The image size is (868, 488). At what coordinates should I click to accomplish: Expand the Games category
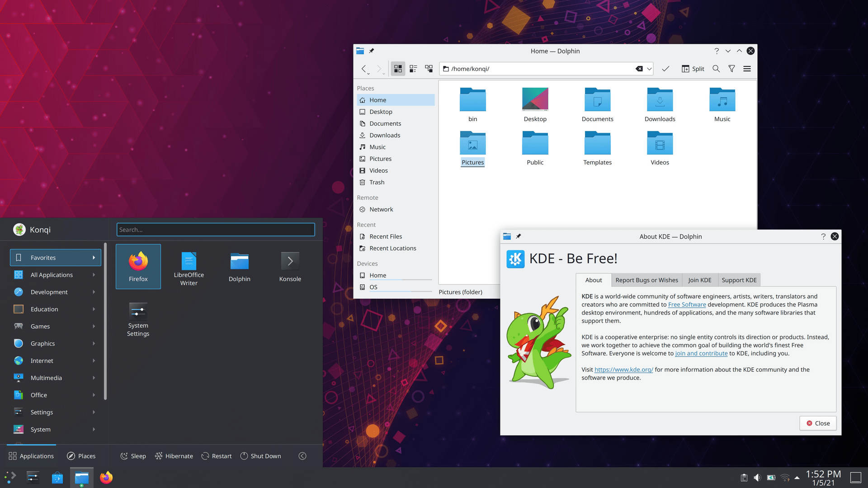click(x=55, y=326)
